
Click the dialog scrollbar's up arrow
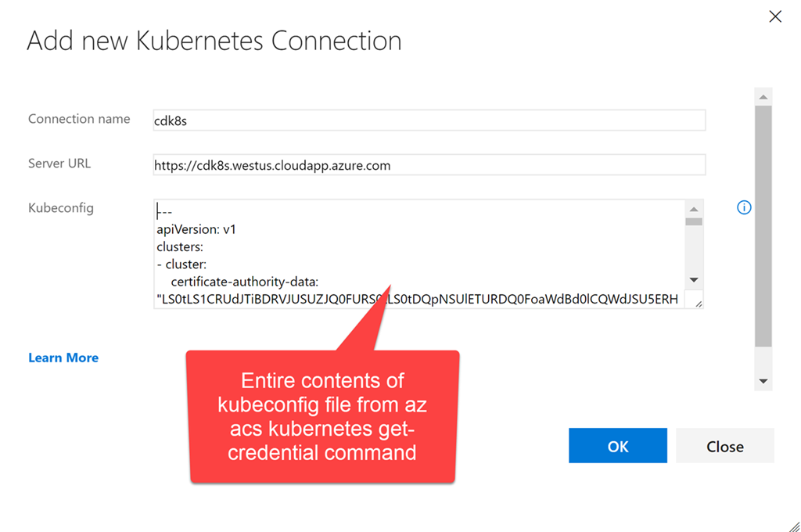[763, 96]
